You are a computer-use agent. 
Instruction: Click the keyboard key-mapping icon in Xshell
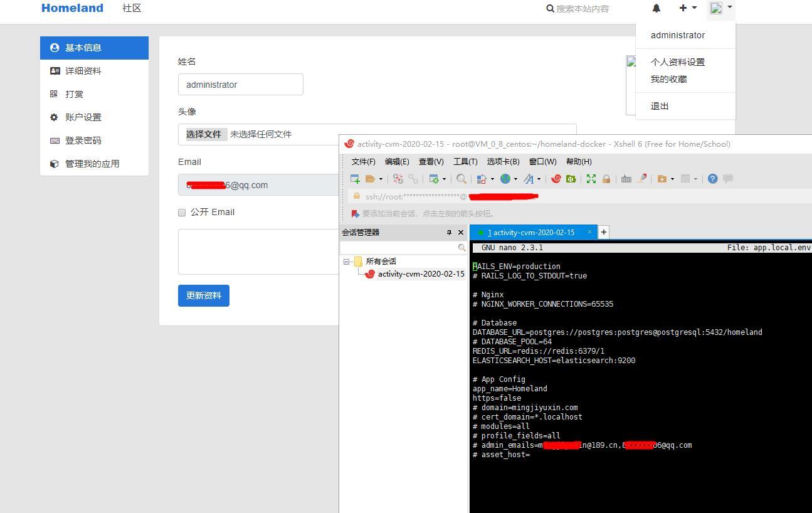pos(626,179)
